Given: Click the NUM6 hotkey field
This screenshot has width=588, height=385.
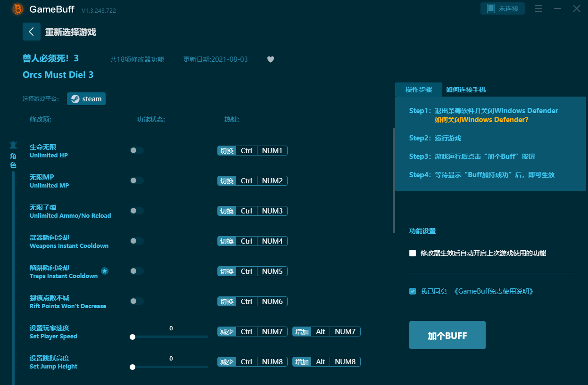Looking at the screenshot, I should [272, 302].
